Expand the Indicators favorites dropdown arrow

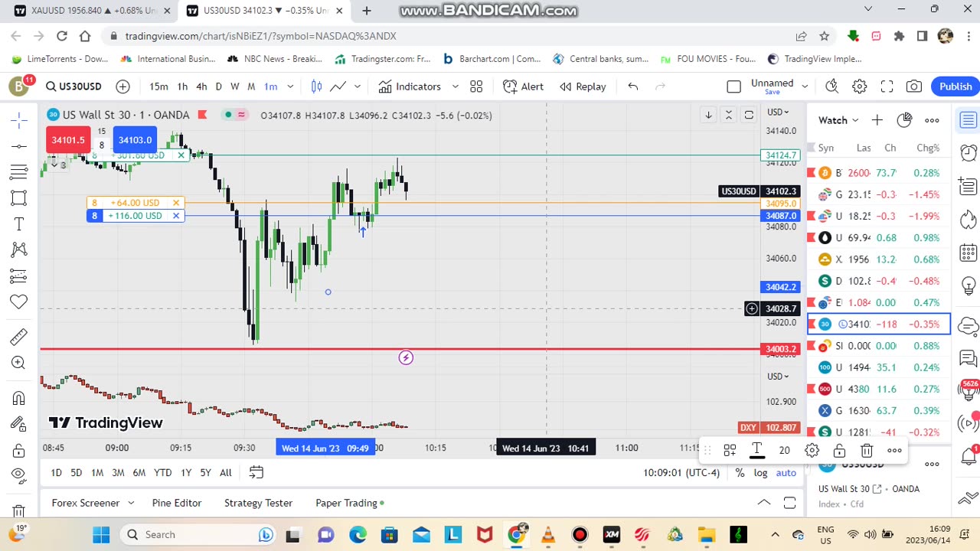[455, 86]
